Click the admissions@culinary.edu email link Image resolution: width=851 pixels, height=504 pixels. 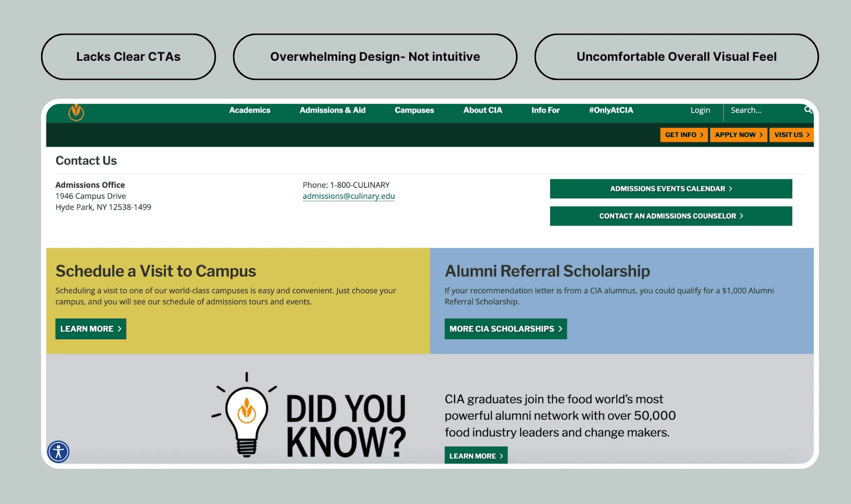[x=348, y=196]
